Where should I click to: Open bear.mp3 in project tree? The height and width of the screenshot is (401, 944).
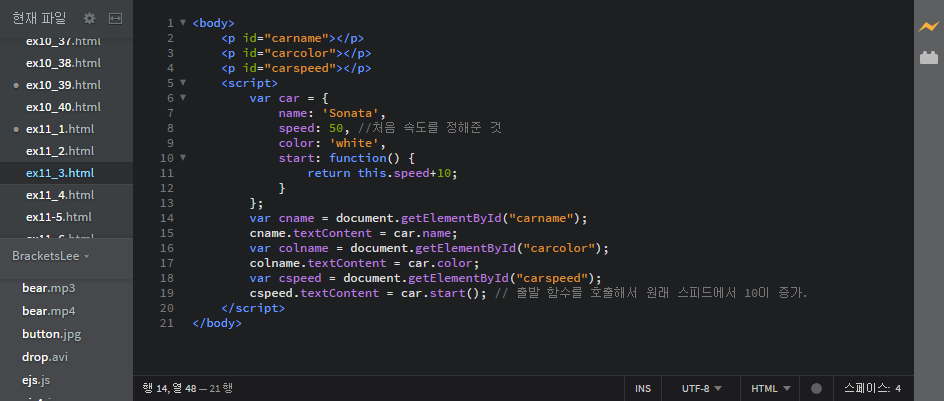(x=49, y=288)
